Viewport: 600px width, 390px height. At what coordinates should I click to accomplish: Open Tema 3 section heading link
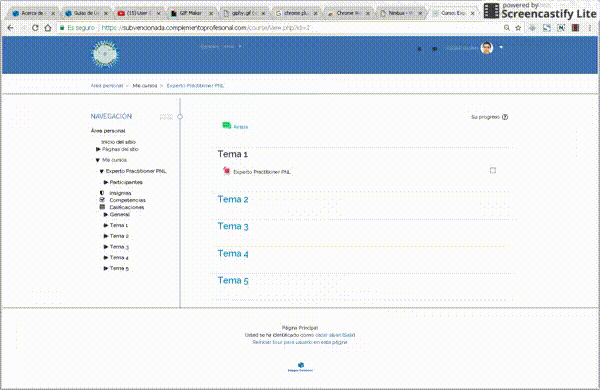tap(233, 226)
